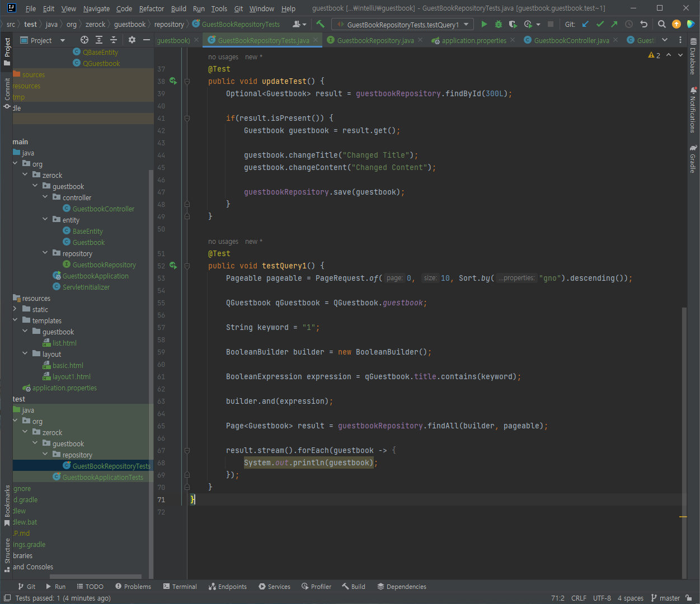Switch to application.properties tab
This screenshot has height=604, width=700.
point(474,40)
